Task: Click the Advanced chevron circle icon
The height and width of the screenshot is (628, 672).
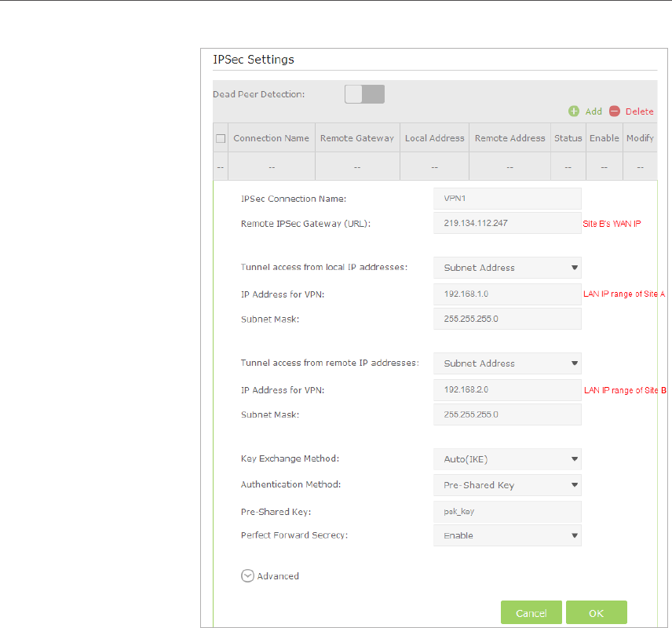Action: pos(247,575)
